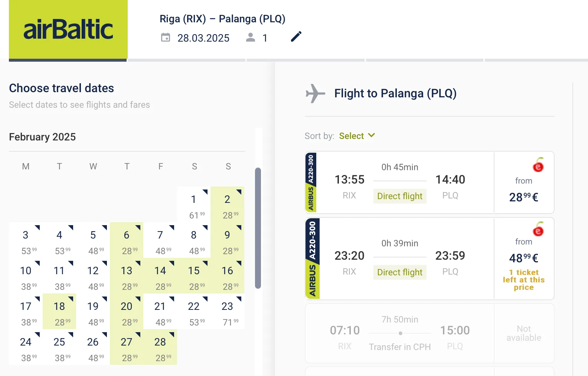Click the passenger count person icon
This screenshot has width=588, height=376.
(251, 37)
